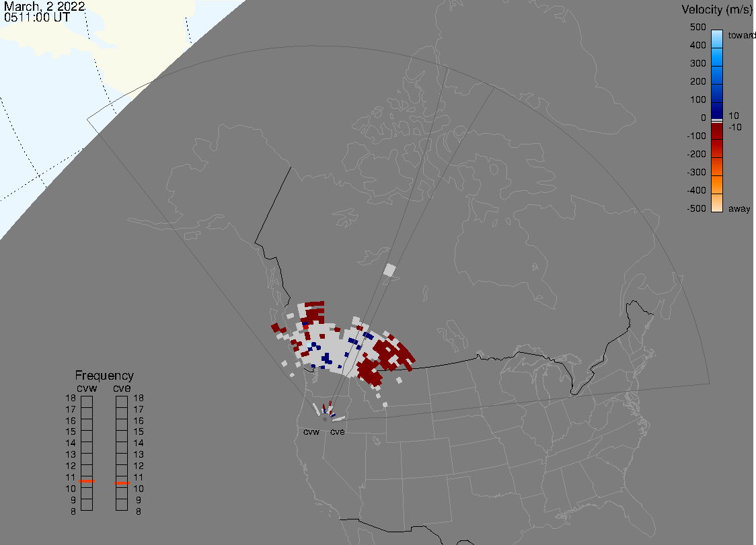
Task: Click the '12' label beside cve bar
Action: pos(139,466)
